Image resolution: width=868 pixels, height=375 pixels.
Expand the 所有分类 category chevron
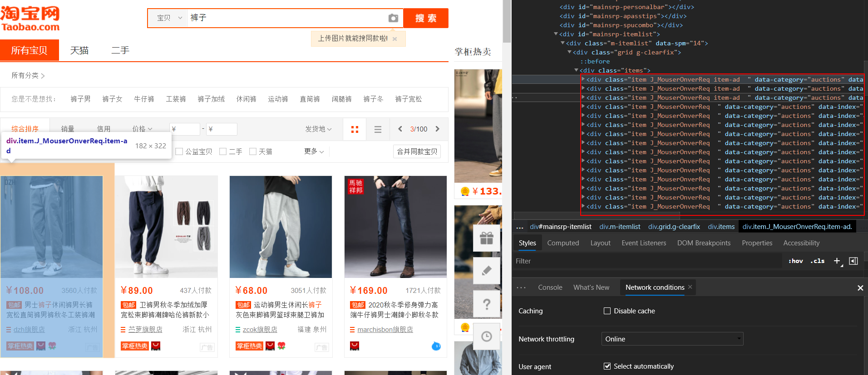[43, 76]
